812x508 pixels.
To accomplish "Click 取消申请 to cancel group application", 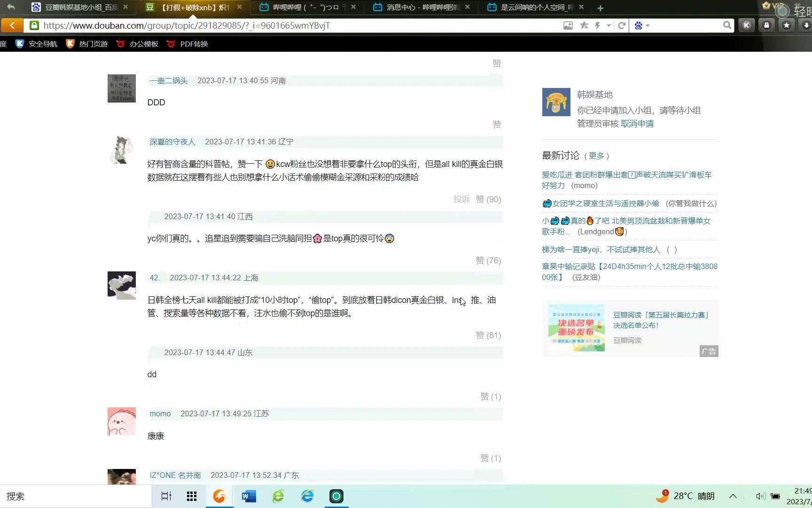I will tap(637, 123).
